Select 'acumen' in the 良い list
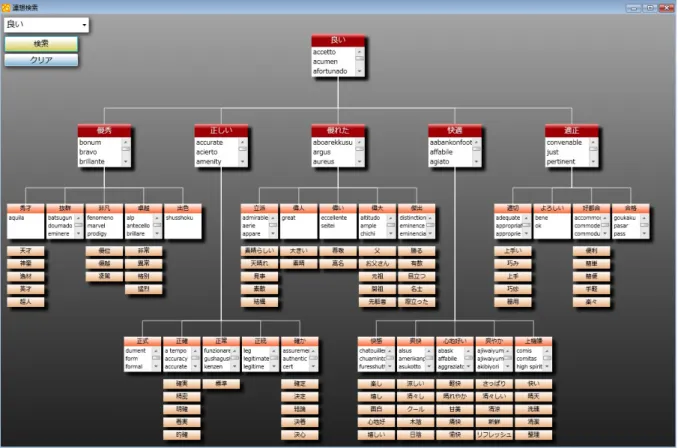The width and height of the screenshot is (678, 448). (x=325, y=61)
